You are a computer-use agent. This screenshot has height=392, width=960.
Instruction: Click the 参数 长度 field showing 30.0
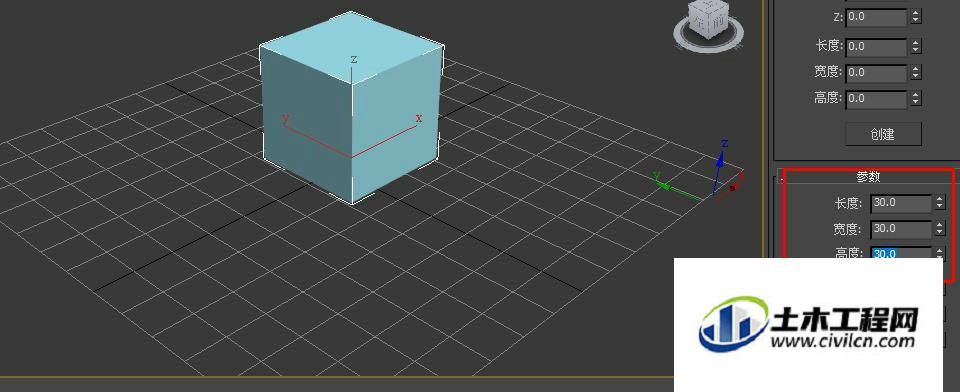pyautogui.click(x=901, y=203)
